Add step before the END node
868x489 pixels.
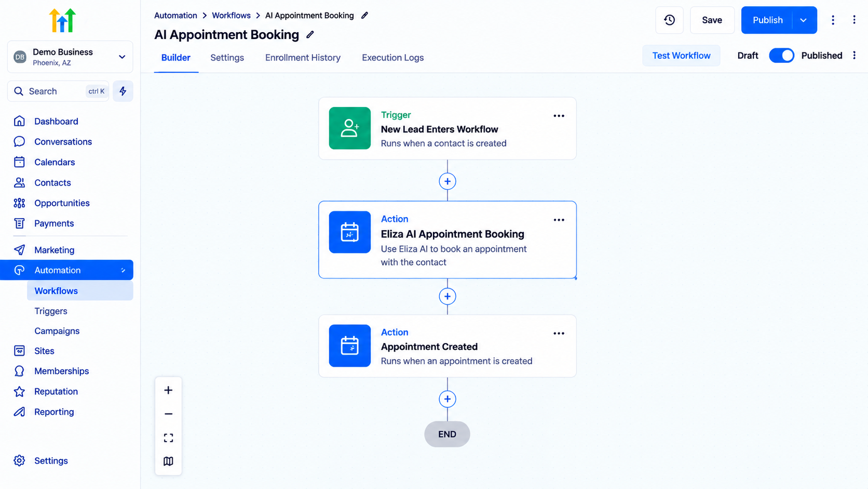(x=447, y=399)
